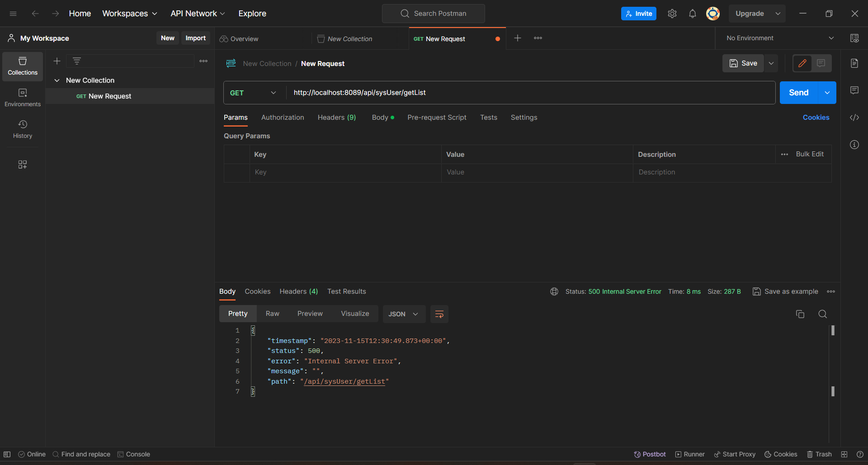Open tab options three dots
The height and width of the screenshot is (465, 868).
(x=538, y=38)
